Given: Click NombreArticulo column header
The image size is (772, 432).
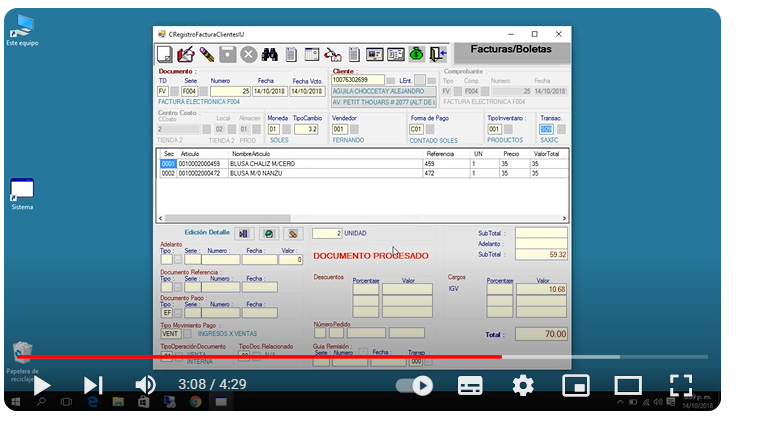Looking at the screenshot, I should (251, 154).
